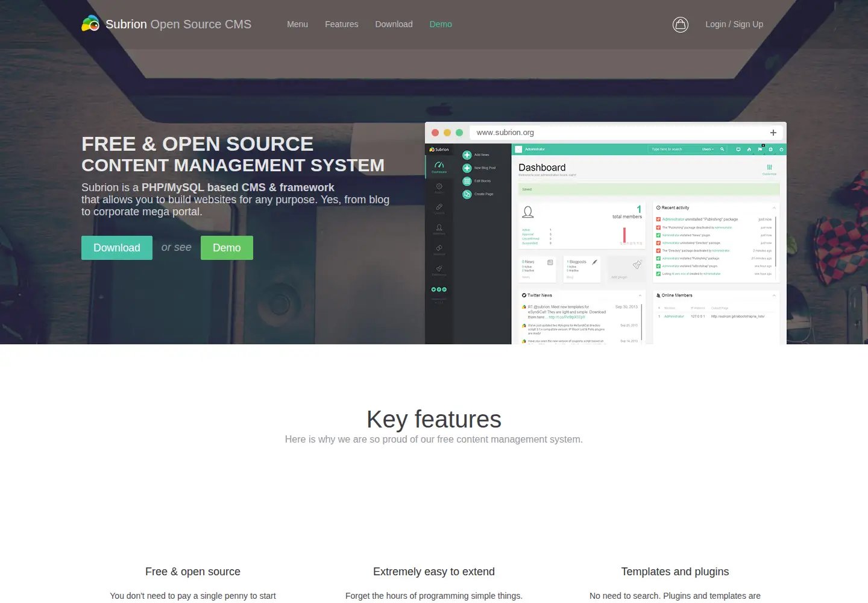This screenshot has height=603, width=868.
Task: Open the Menu navigation item
Action: coord(297,24)
